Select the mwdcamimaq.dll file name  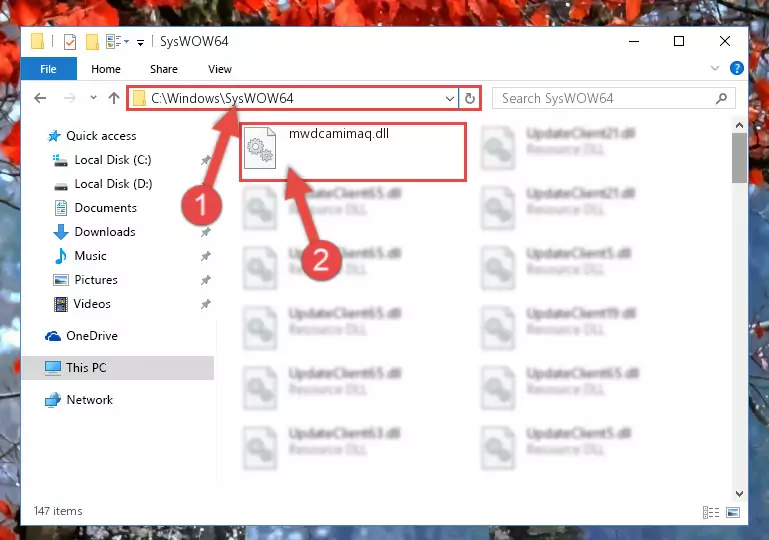click(x=339, y=134)
